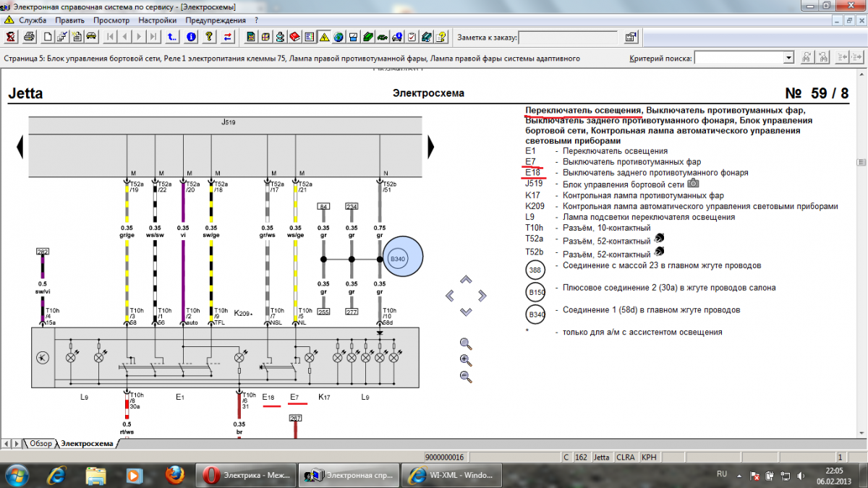This screenshot has height=488, width=868.
Task: Go to the first page with the toolbar arrow
Action: tap(111, 37)
